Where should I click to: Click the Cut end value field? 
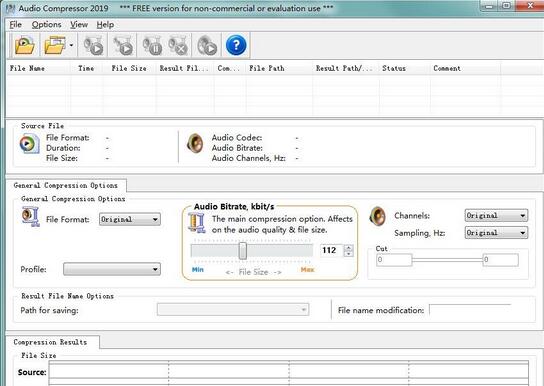[x=501, y=260]
